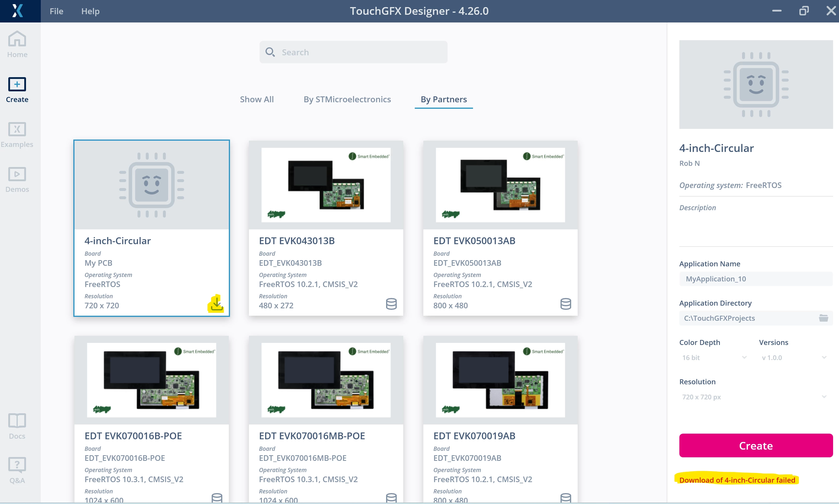Expand the Versions dropdown
839x504 pixels.
click(x=794, y=357)
